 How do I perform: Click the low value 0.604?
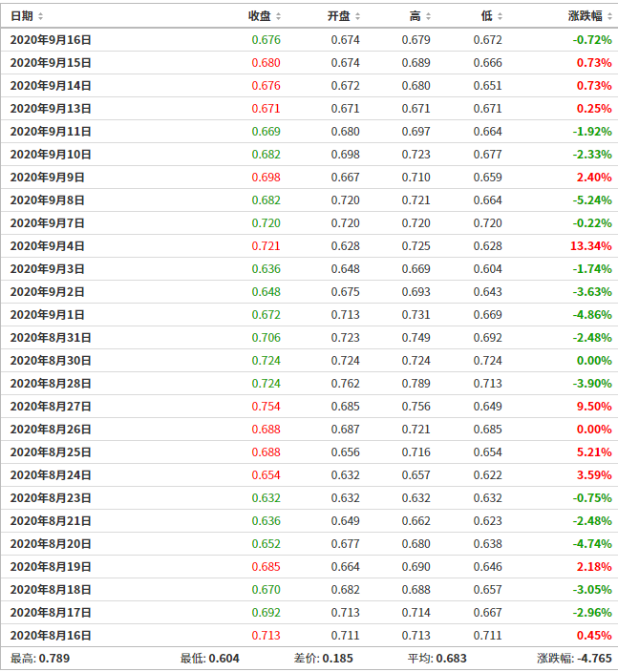pyautogui.click(x=488, y=269)
